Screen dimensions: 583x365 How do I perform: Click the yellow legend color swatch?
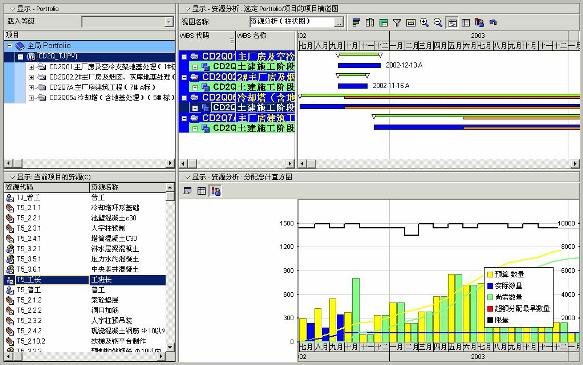click(x=490, y=275)
